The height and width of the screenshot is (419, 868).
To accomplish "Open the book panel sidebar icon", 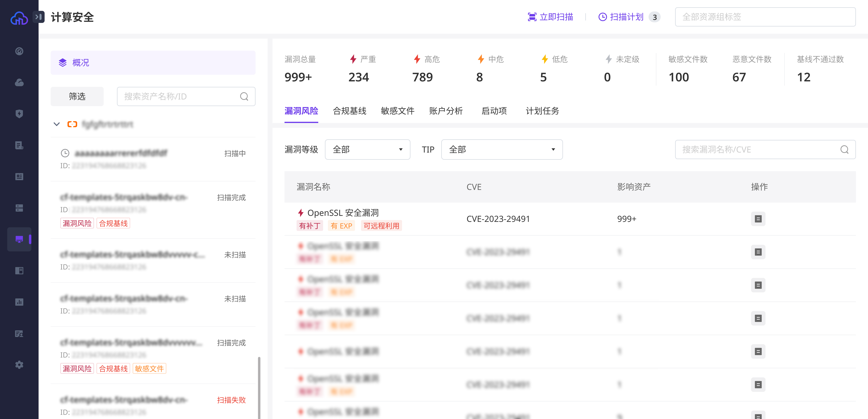I will 19,271.
